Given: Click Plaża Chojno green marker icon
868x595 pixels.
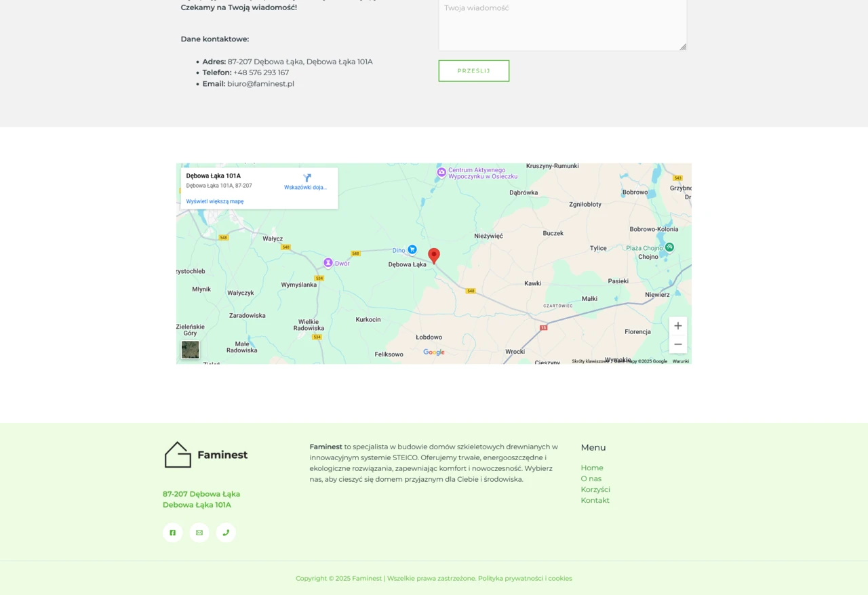Looking at the screenshot, I should coord(669,247).
